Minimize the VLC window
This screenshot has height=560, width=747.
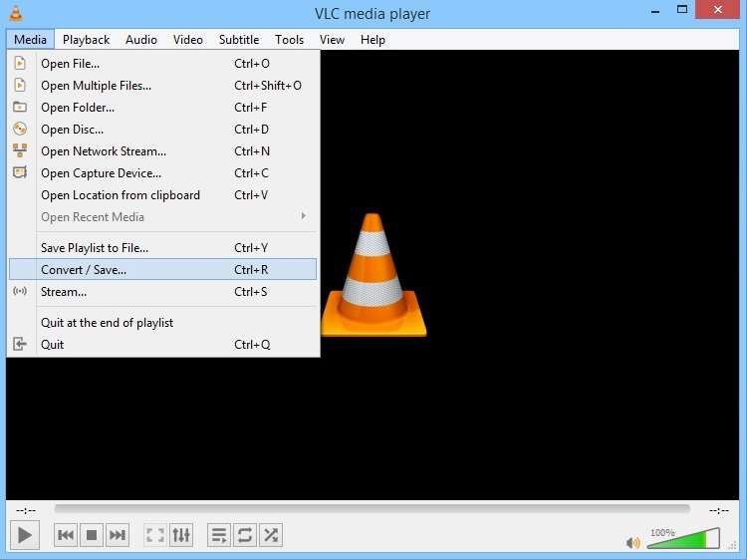click(655, 11)
